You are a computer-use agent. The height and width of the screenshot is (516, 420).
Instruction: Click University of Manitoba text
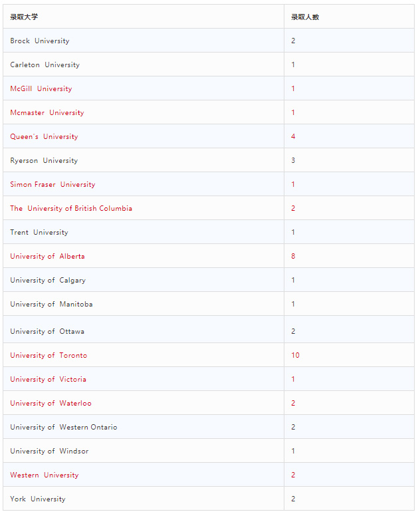(51, 304)
